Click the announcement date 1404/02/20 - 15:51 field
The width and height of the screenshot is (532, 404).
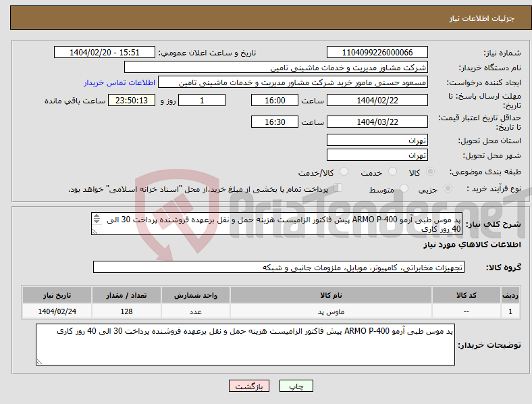pos(105,52)
